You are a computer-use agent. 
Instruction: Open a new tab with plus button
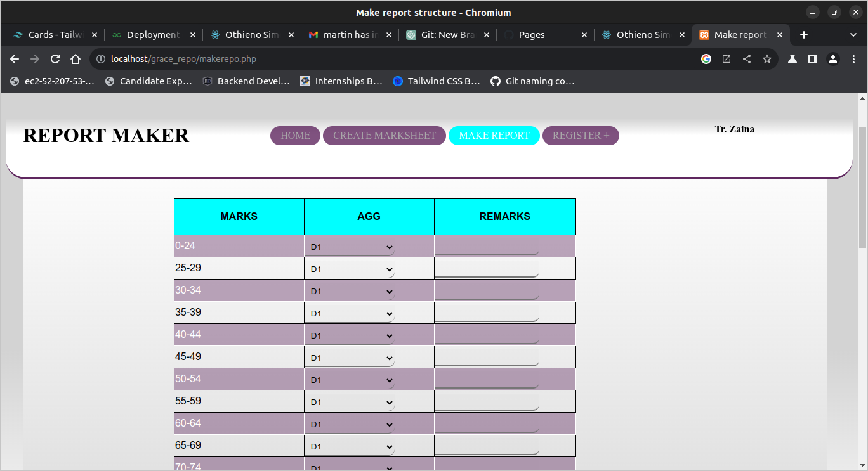(804, 35)
